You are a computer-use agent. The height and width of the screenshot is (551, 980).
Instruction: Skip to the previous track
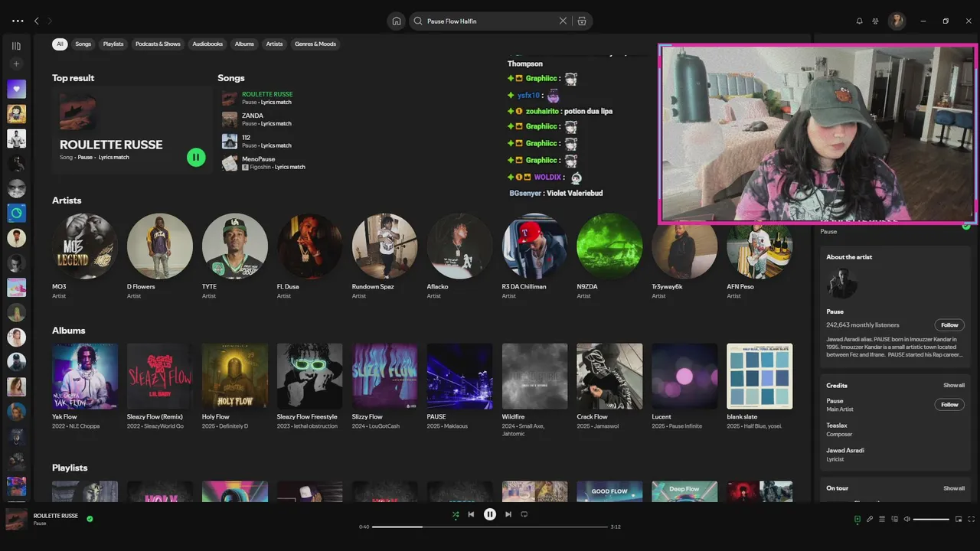[472, 514]
